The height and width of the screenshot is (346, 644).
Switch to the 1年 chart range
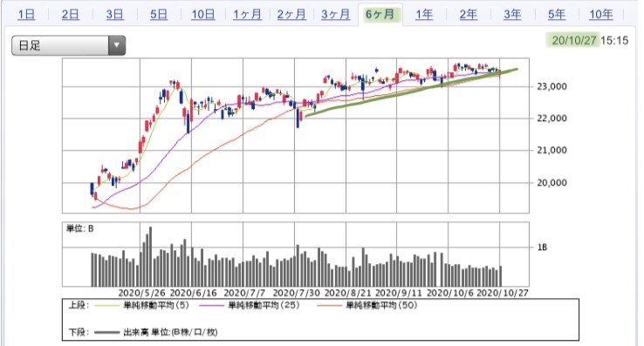click(x=424, y=15)
